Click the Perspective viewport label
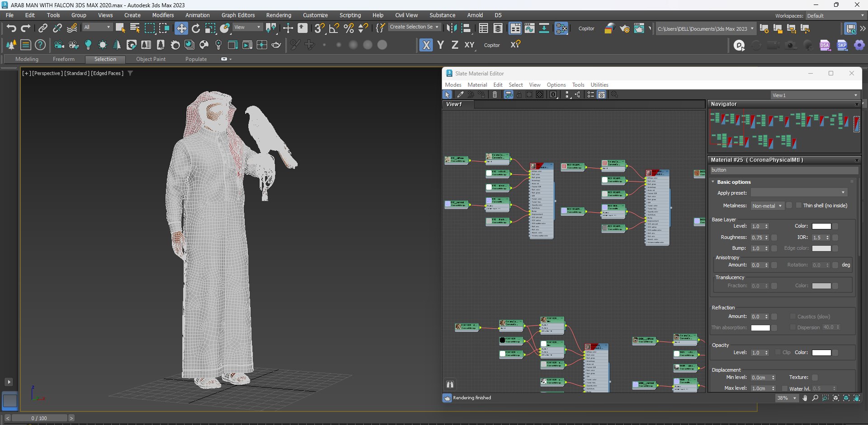868x425 pixels. coord(47,73)
